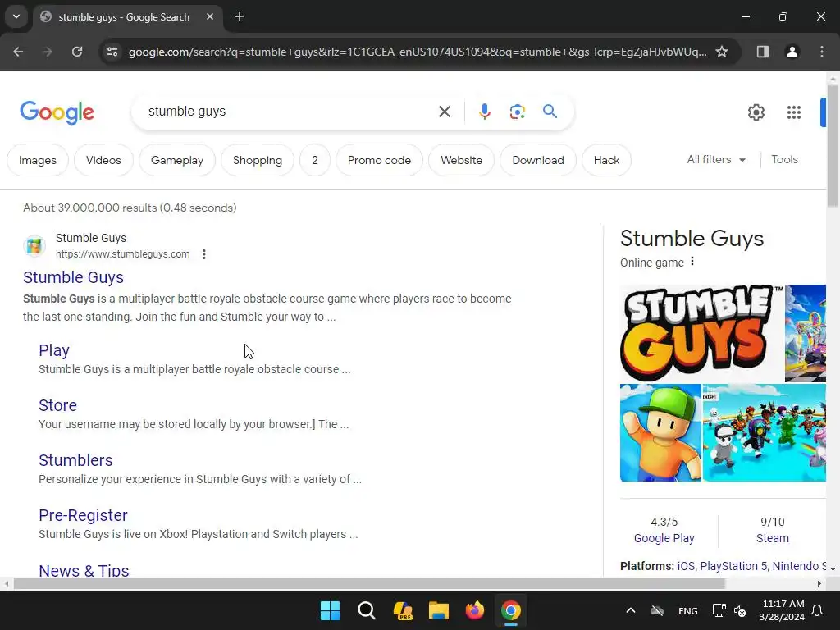Image resolution: width=840 pixels, height=630 pixels.
Task: Select the Shopping filter chip
Action: coord(257,160)
